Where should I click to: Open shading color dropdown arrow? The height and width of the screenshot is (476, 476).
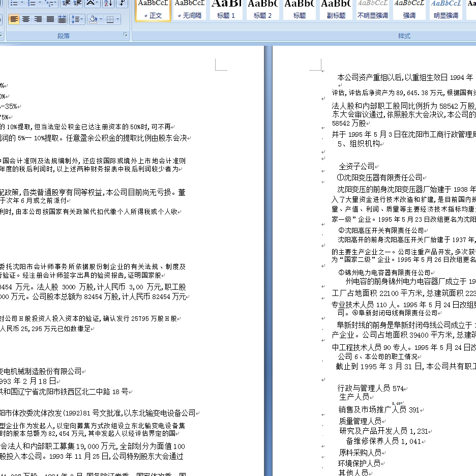click(101, 19)
